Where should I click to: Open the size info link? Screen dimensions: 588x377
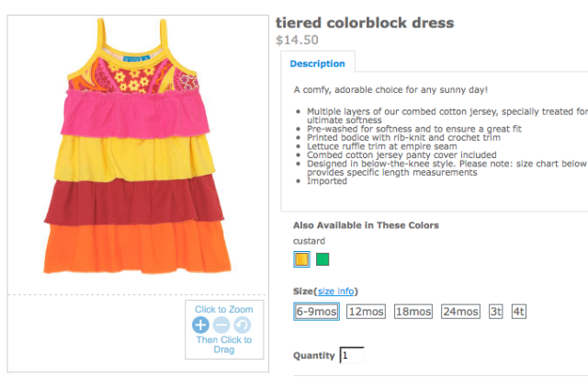click(x=336, y=291)
